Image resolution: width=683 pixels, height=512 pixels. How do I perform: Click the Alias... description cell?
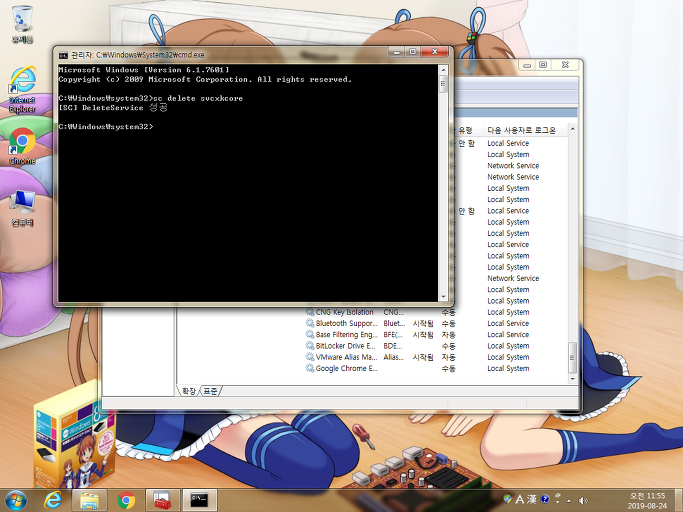click(x=393, y=357)
